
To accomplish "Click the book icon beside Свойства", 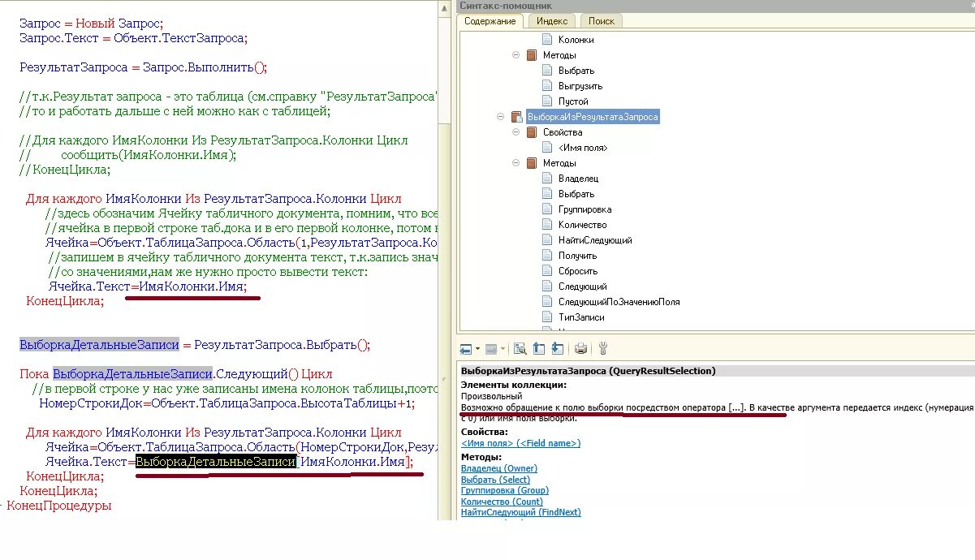I will tap(532, 131).
